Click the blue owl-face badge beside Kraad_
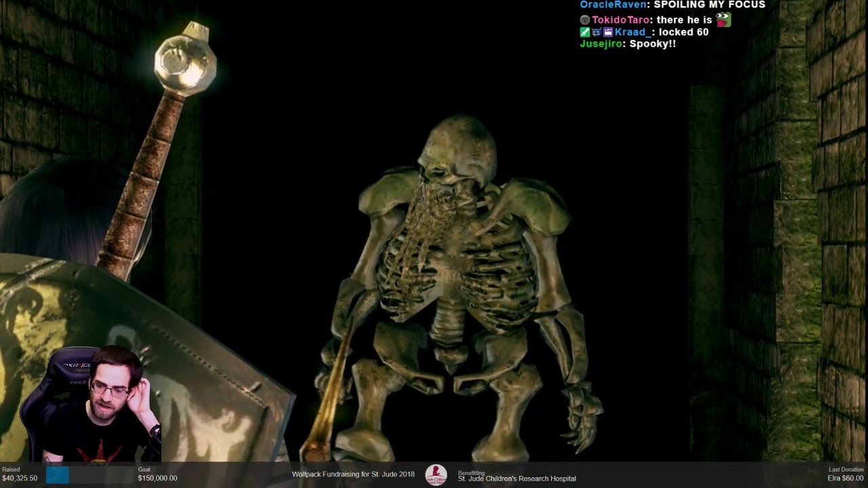This screenshot has height=488, width=868. 596,32
